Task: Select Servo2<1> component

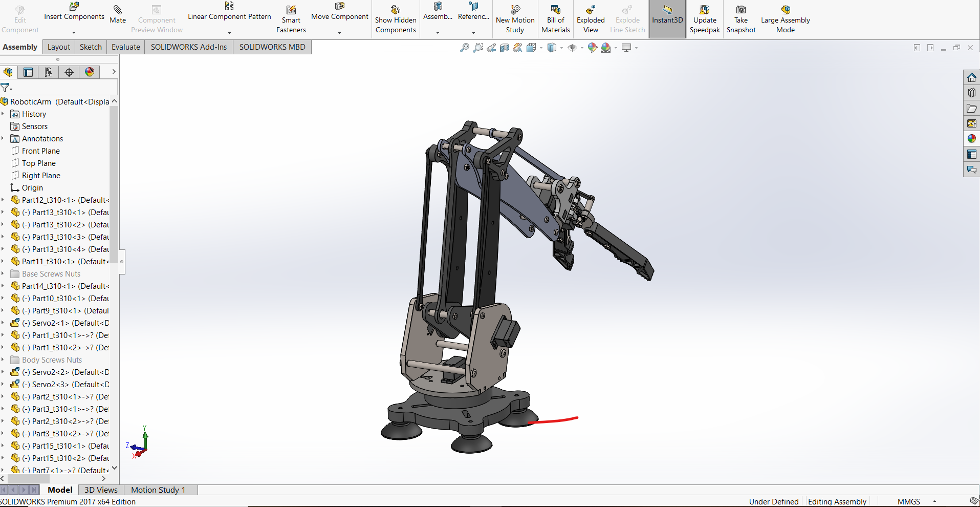Action: tap(59, 323)
